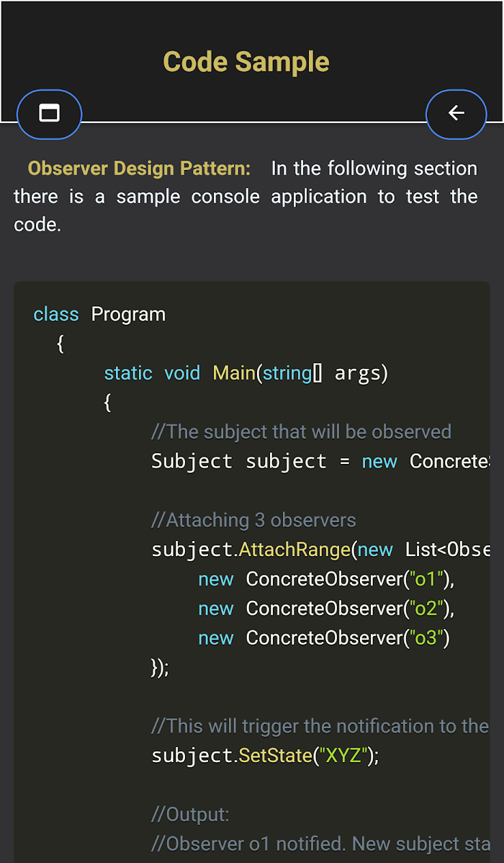Image resolution: width=504 pixels, height=863 pixels.
Task: Tap the Code Sample title
Action: [246, 62]
